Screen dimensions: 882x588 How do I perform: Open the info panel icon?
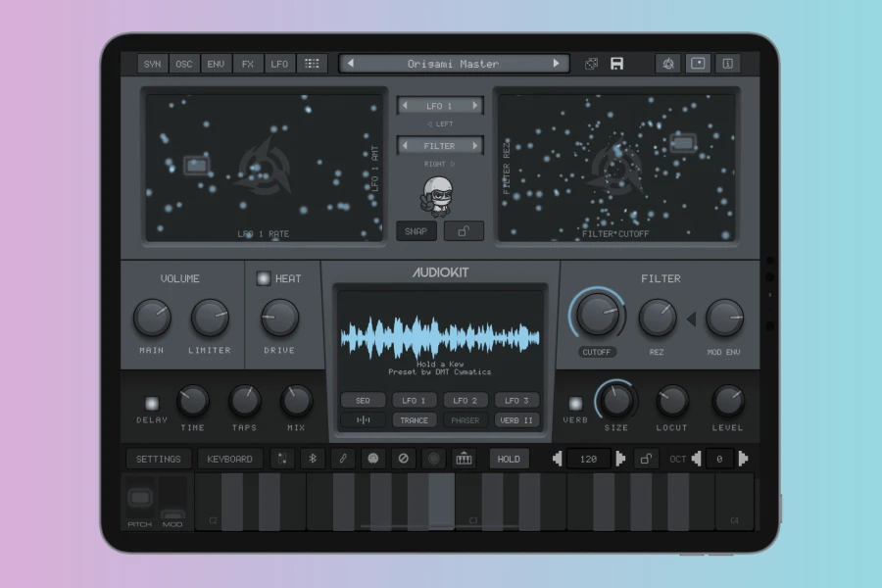727,64
